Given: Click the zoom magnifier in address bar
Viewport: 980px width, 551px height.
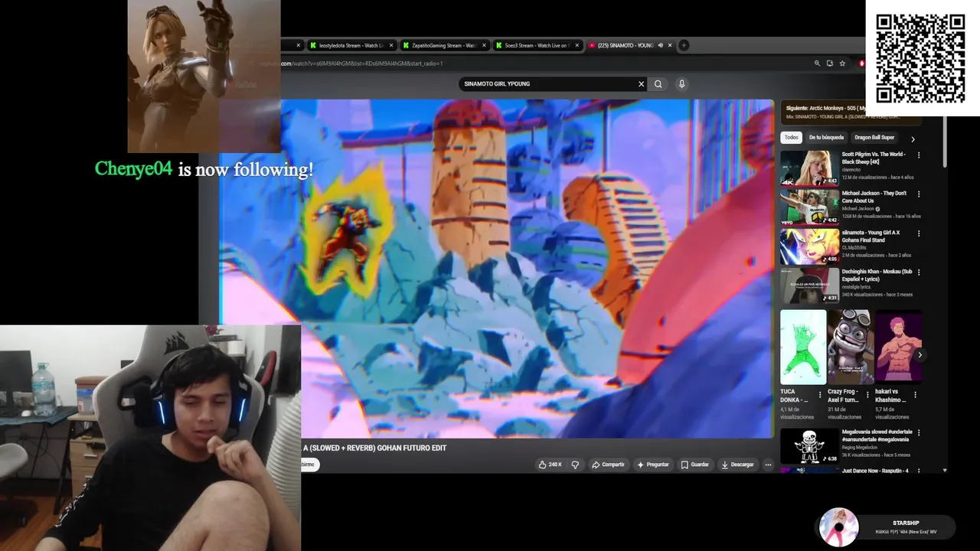Looking at the screenshot, I should click(817, 64).
